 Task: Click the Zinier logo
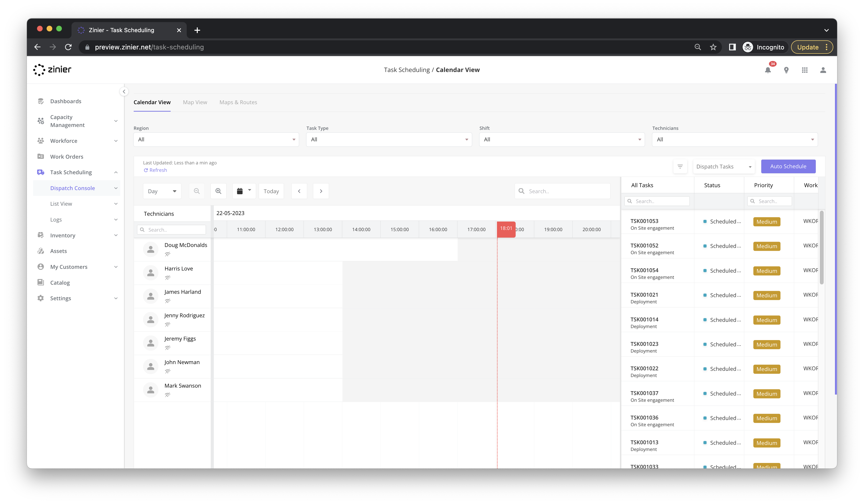click(x=52, y=70)
